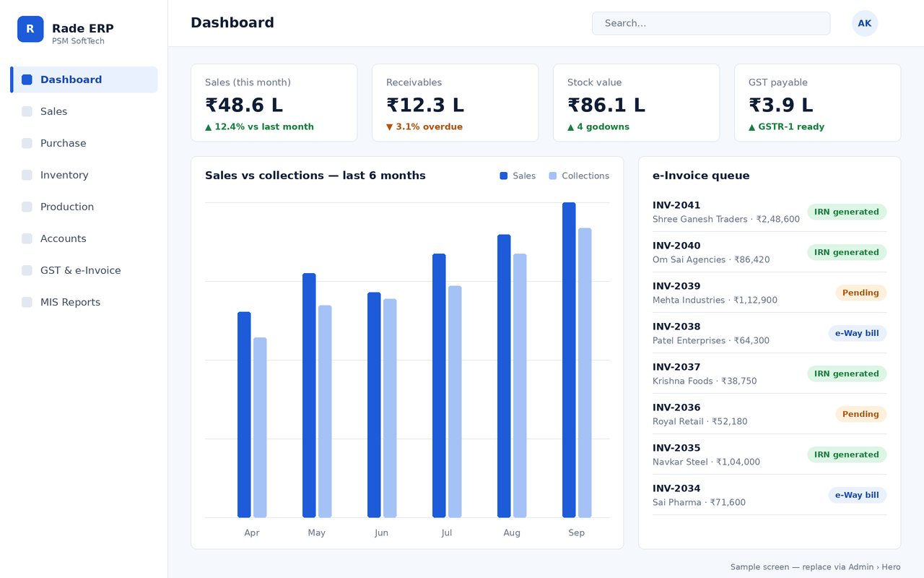Screen dimensions: 924x578
Task: Click the Sales legend color swatch
Action: click(504, 176)
